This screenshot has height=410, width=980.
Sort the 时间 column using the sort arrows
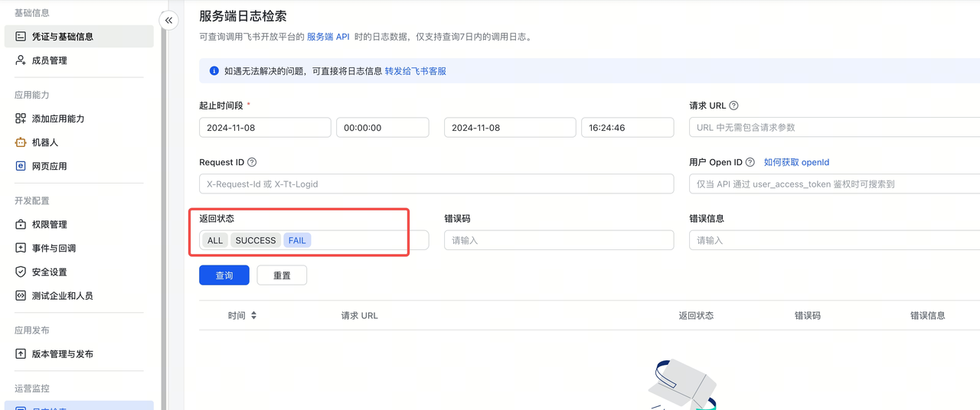click(x=253, y=315)
